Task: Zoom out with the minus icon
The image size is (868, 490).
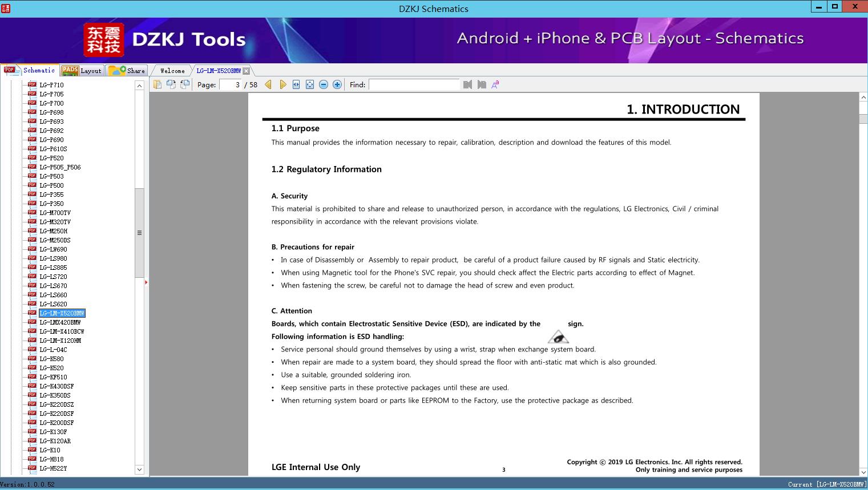Action: (324, 84)
